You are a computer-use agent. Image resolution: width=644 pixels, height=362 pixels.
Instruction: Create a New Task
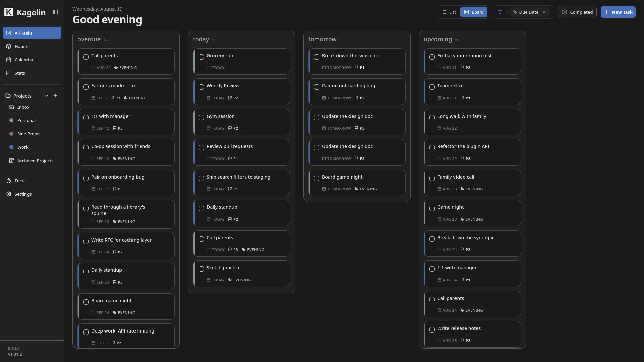pyautogui.click(x=618, y=12)
